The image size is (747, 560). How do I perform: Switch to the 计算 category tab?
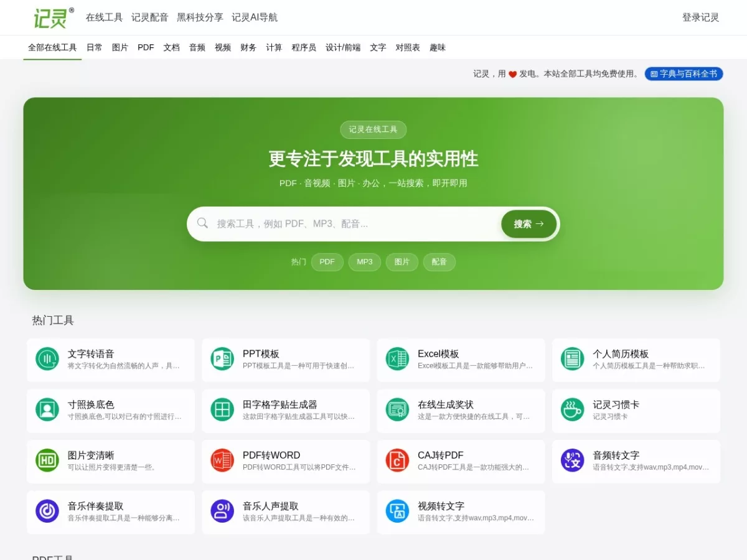[x=274, y=47]
